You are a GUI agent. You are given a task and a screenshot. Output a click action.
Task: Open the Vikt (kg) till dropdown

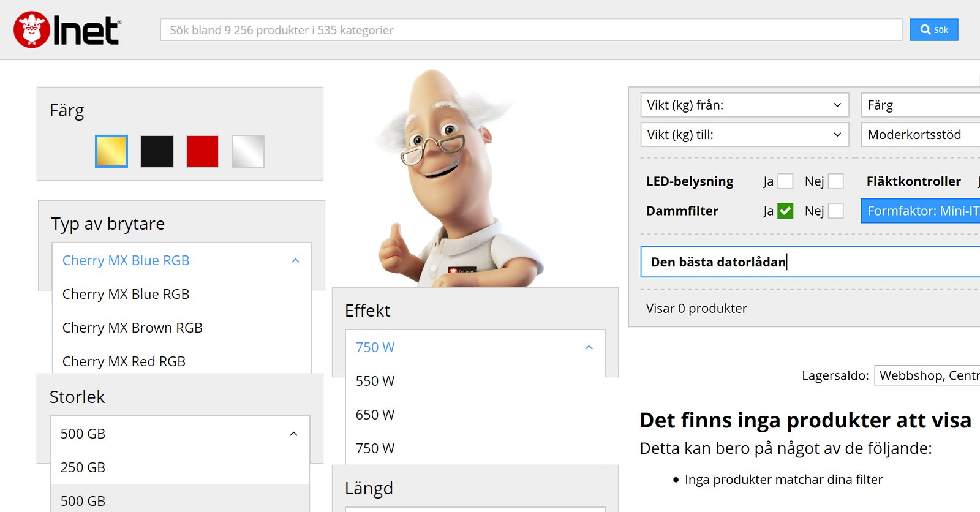745,134
